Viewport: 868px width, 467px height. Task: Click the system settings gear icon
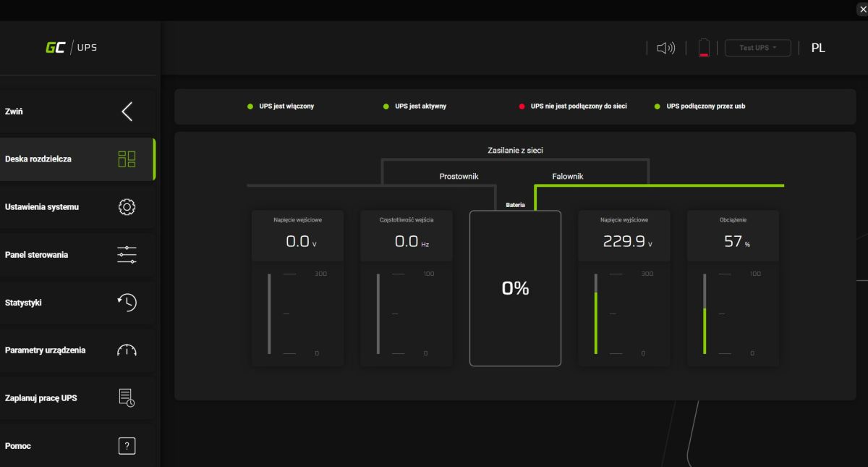coord(127,207)
